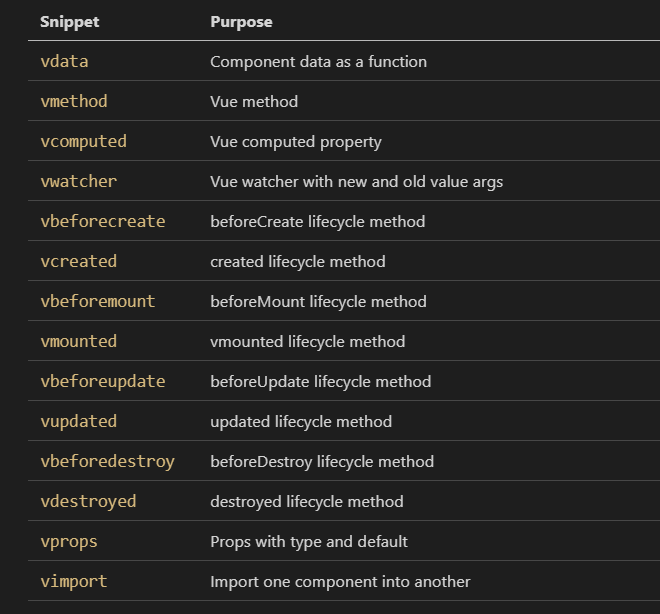Click the vdestroyed snippet code
Screen dimensions: 660x614
point(88,502)
